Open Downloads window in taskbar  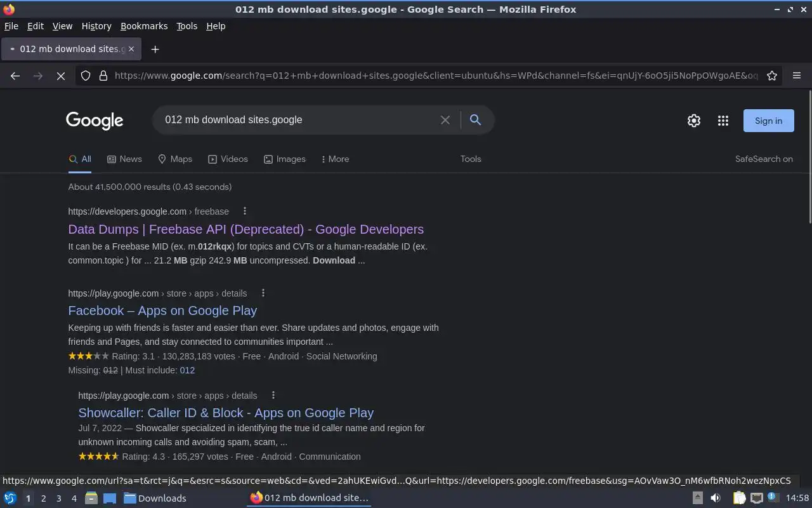point(155,498)
